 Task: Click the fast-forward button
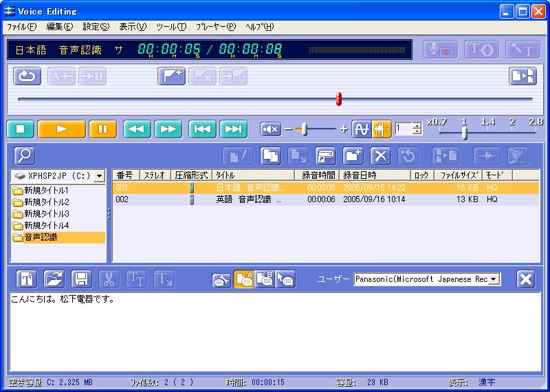[x=168, y=129]
